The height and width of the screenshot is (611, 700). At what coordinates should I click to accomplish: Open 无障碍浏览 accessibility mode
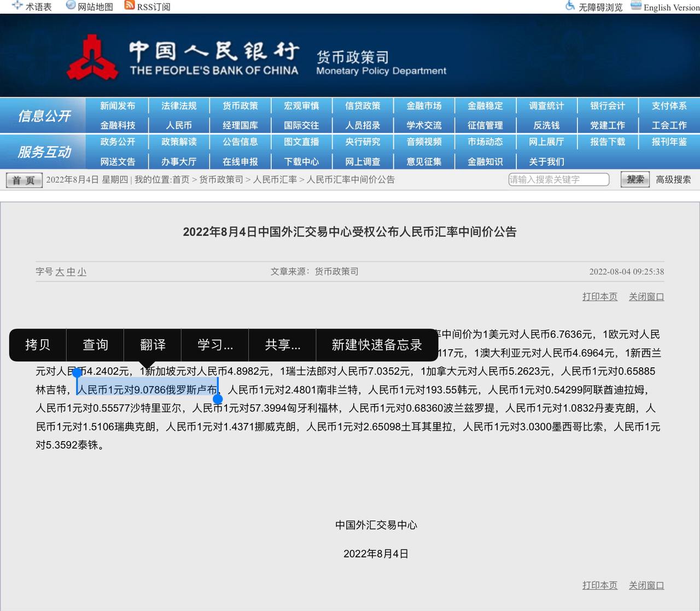pyautogui.click(x=600, y=7)
